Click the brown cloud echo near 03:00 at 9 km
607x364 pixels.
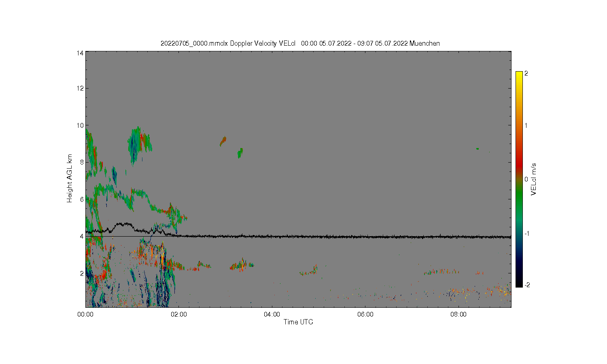(223, 141)
